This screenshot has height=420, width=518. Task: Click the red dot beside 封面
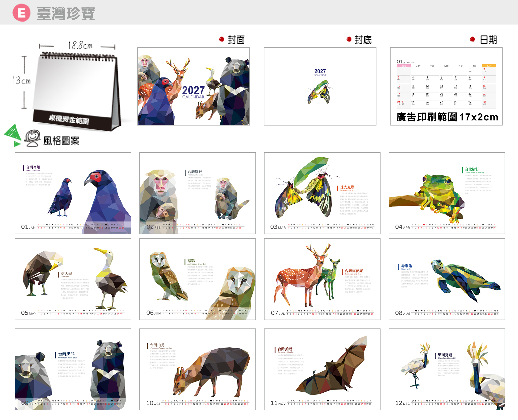(x=221, y=39)
